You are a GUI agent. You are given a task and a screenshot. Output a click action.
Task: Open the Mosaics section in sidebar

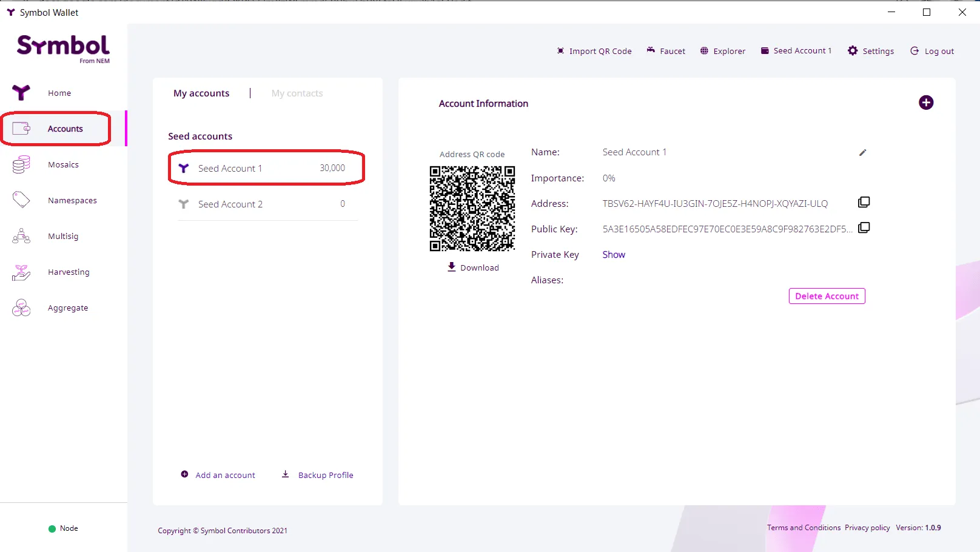63,164
